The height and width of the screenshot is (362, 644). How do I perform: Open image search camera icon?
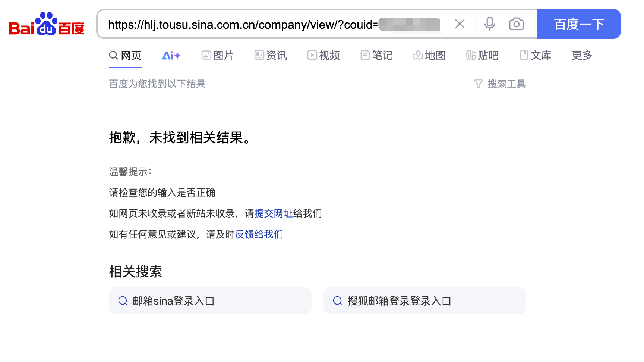[516, 24]
